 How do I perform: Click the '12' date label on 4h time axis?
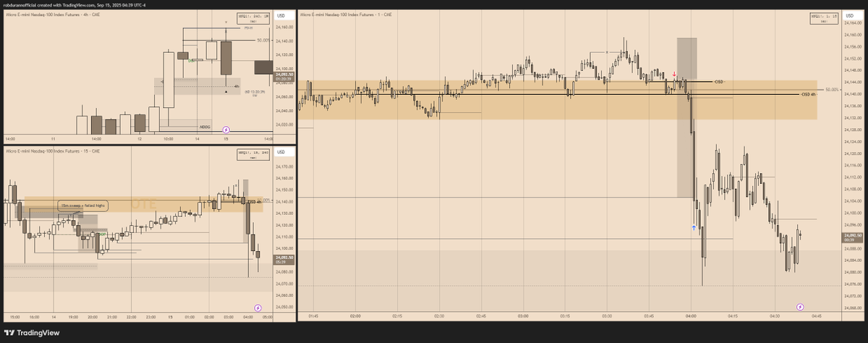point(139,138)
